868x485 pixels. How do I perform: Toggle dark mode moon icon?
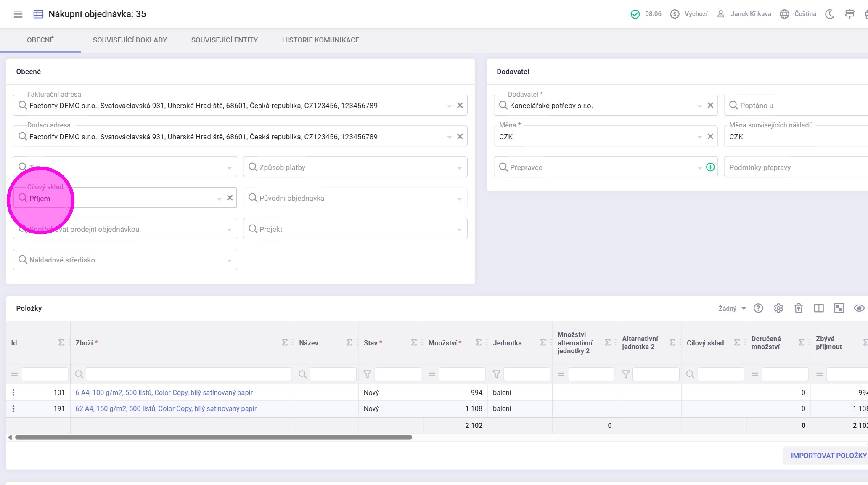point(829,14)
